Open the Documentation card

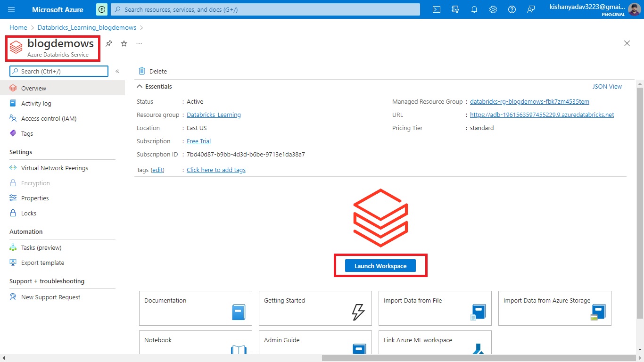coord(196,308)
